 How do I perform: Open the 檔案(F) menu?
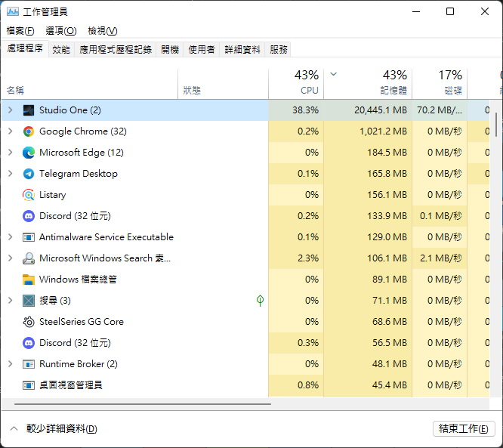20,31
